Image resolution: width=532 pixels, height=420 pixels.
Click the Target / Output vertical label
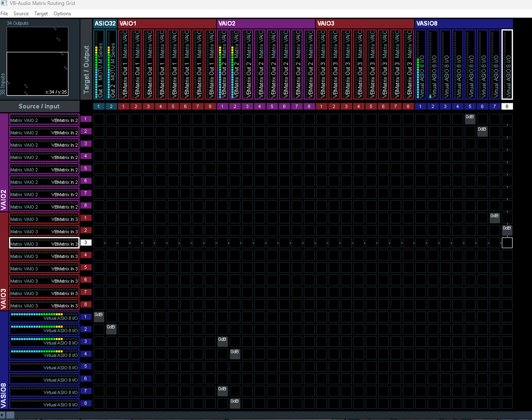86,70
